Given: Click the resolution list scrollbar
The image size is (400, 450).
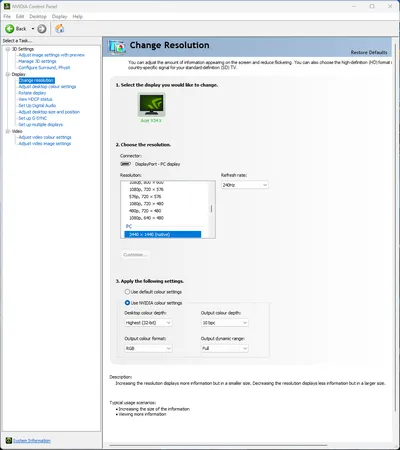Looking at the screenshot, I should pos(211,209).
